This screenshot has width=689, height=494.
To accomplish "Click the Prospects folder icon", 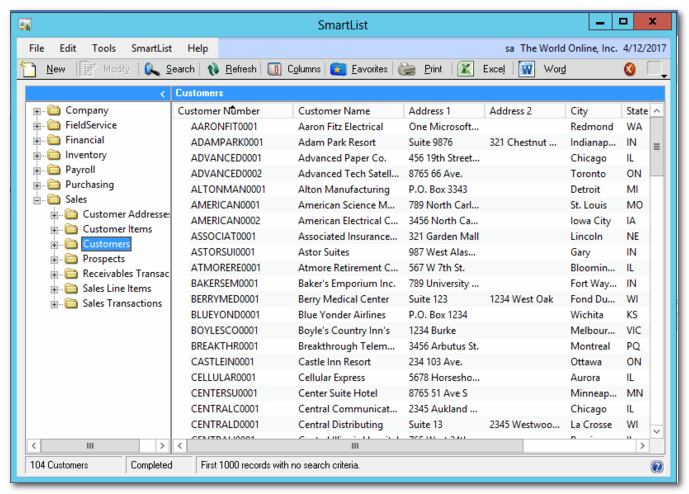I will click(x=71, y=258).
